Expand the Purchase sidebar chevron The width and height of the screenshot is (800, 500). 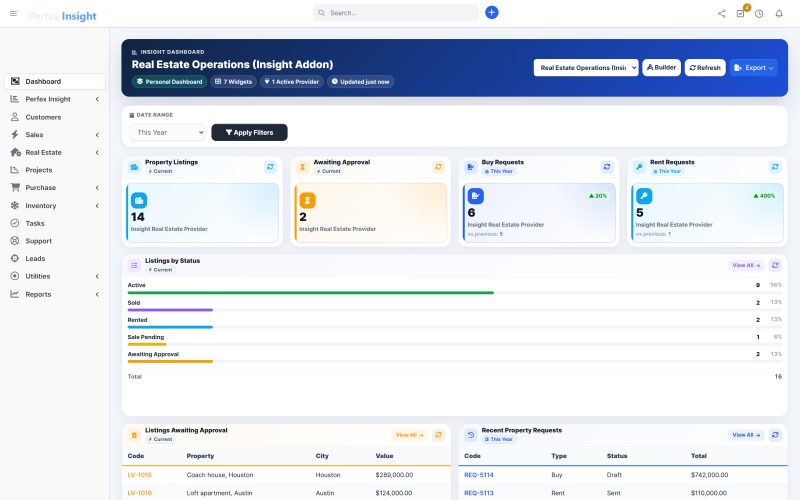97,188
